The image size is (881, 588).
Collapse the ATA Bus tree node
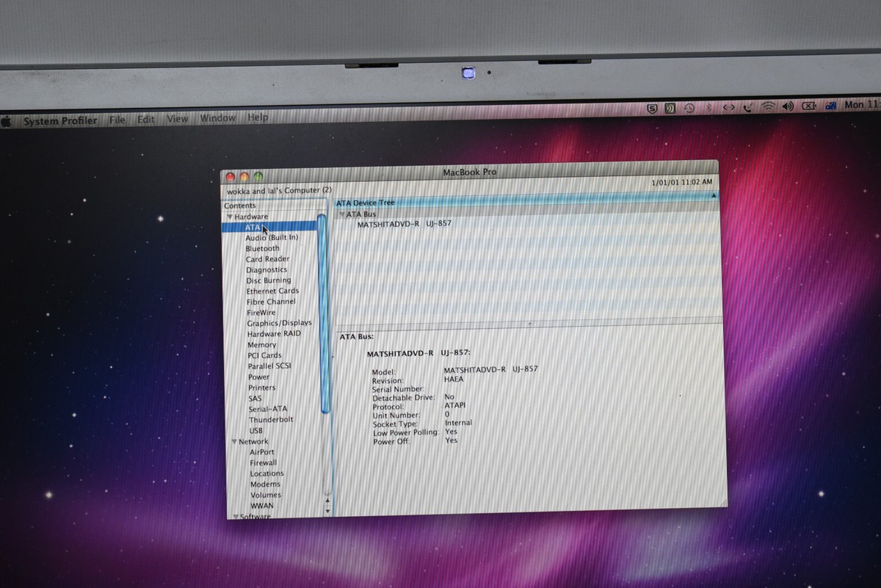click(341, 214)
